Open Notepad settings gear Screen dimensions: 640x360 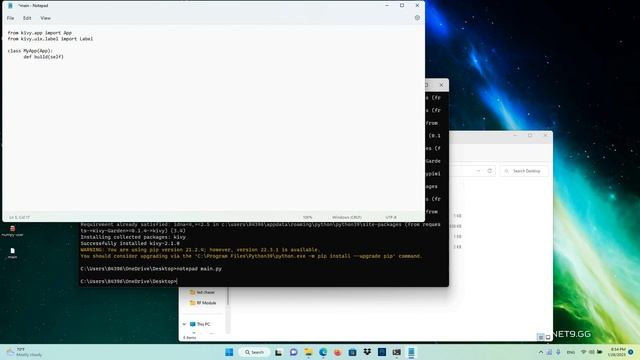[x=417, y=18]
